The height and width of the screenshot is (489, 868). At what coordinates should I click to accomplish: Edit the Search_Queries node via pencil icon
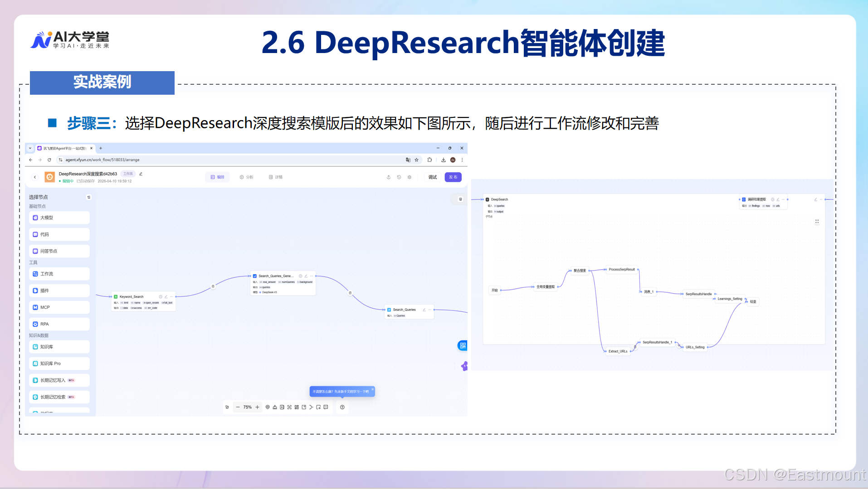424,310
